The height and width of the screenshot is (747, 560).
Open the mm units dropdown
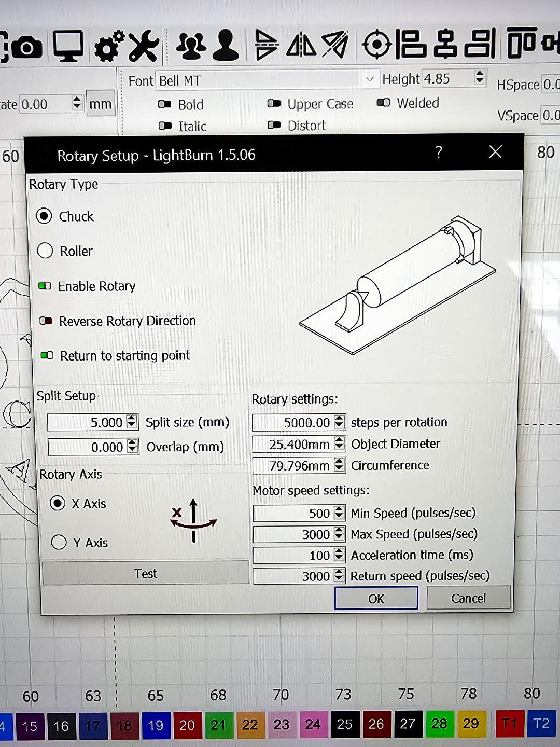click(x=100, y=104)
